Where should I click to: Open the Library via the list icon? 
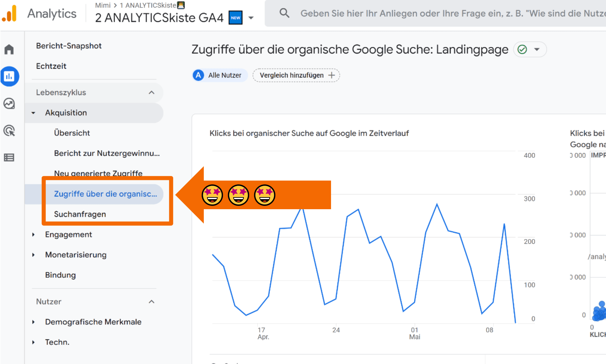[10, 157]
